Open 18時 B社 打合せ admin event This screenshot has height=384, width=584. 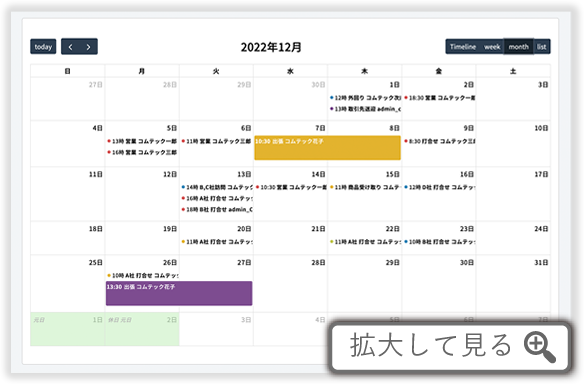point(216,209)
